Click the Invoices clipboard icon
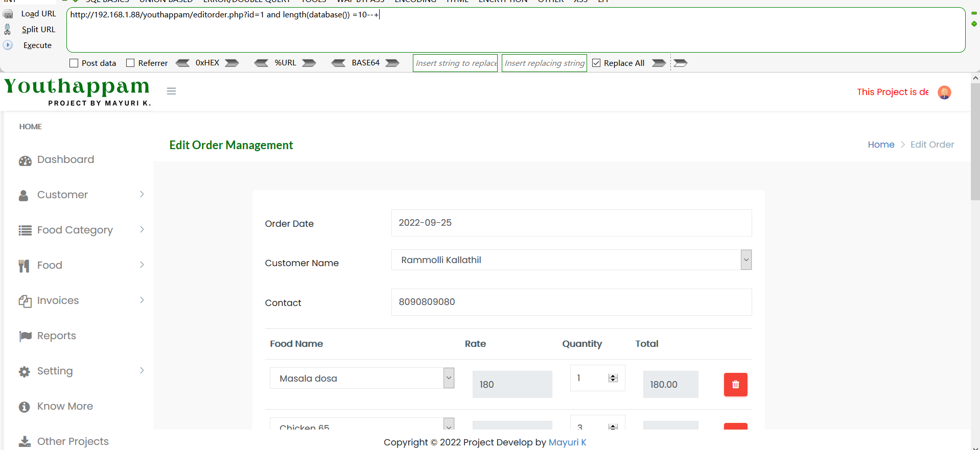 pos(25,301)
